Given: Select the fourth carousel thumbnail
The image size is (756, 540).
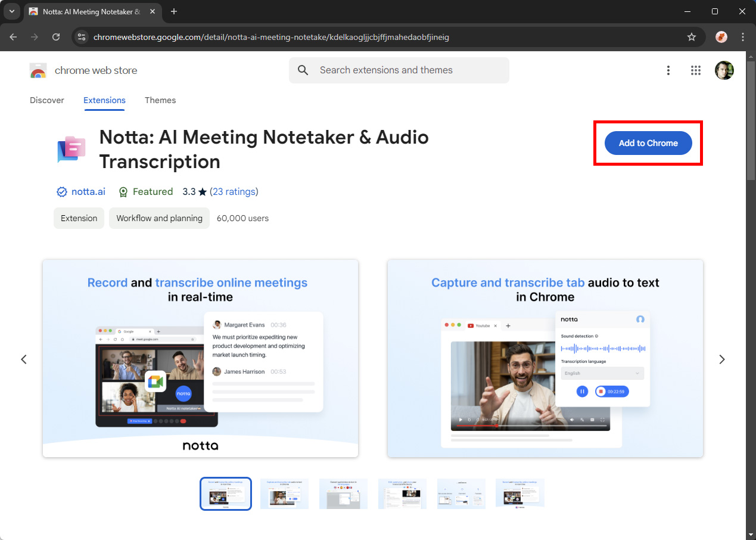Looking at the screenshot, I should [x=402, y=494].
